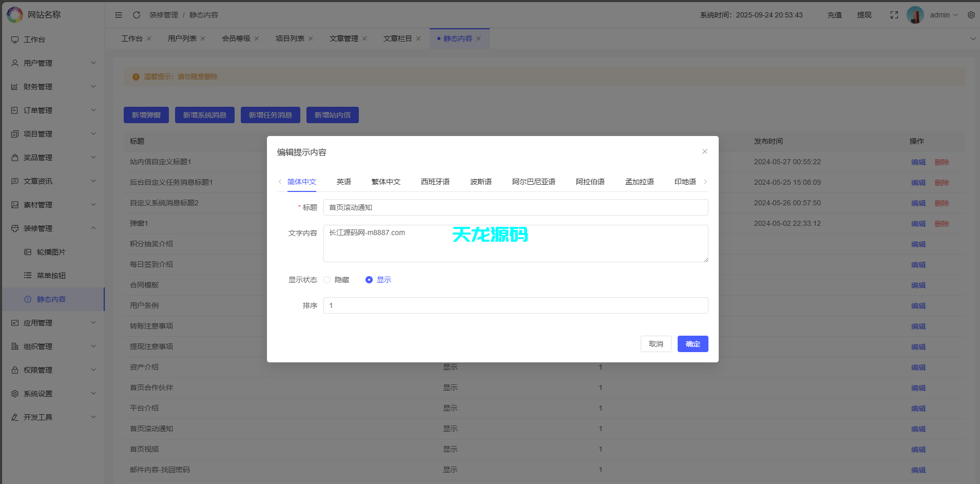Choose the 隐藏 radio option
This screenshot has height=484, width=980.
pyautogui.click(x=327, y=280)
